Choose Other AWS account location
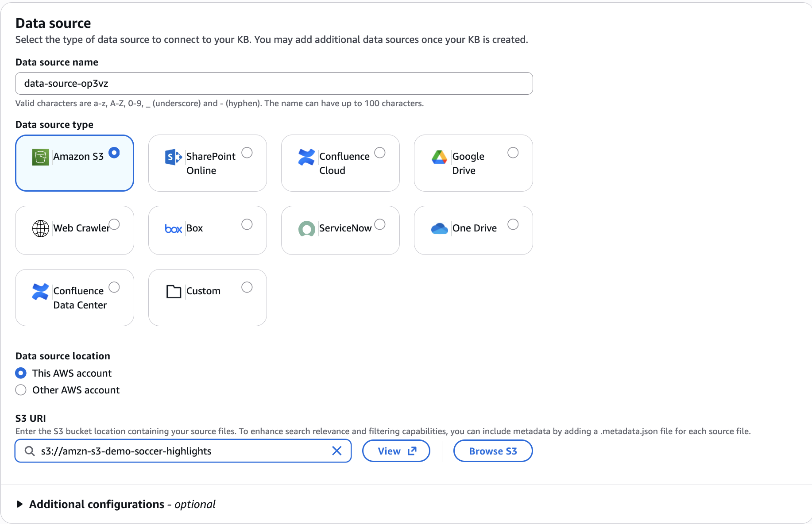This screenshot has width=812, height=524. pos(21,390)
